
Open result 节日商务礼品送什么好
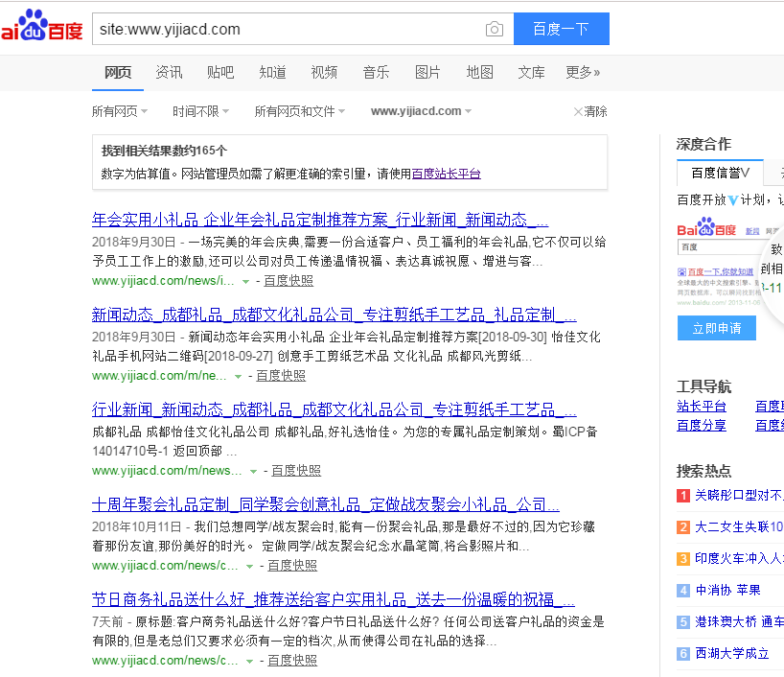[333, 599]
